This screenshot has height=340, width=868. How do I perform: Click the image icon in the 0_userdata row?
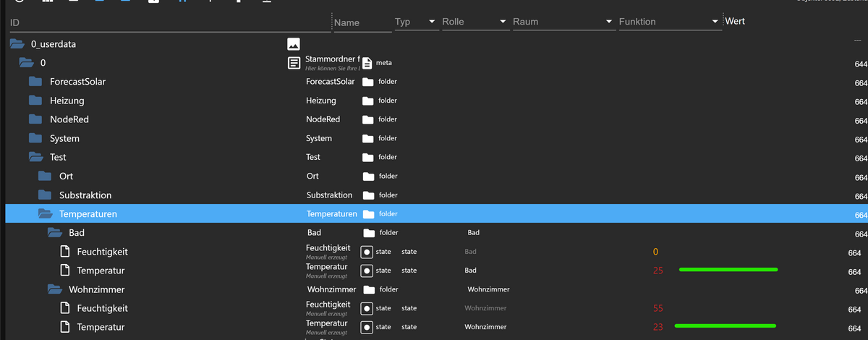(294, 44)
